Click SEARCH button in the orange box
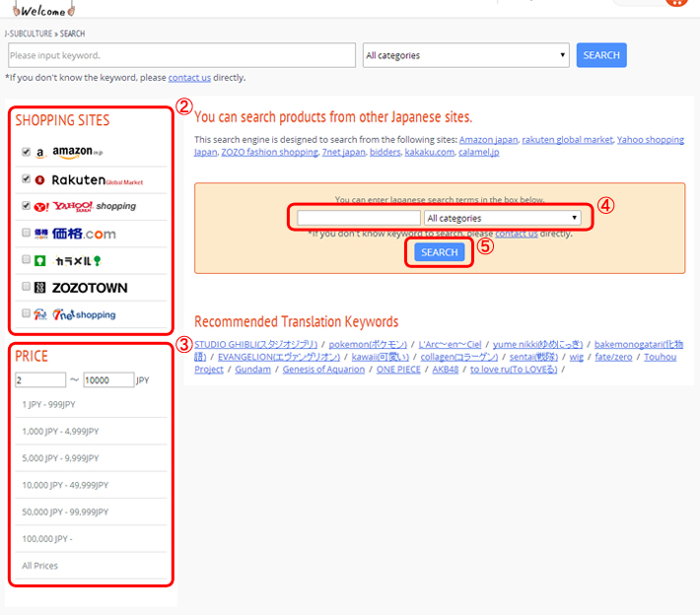This screenshot has width=700, height=615. click(440, 252)
